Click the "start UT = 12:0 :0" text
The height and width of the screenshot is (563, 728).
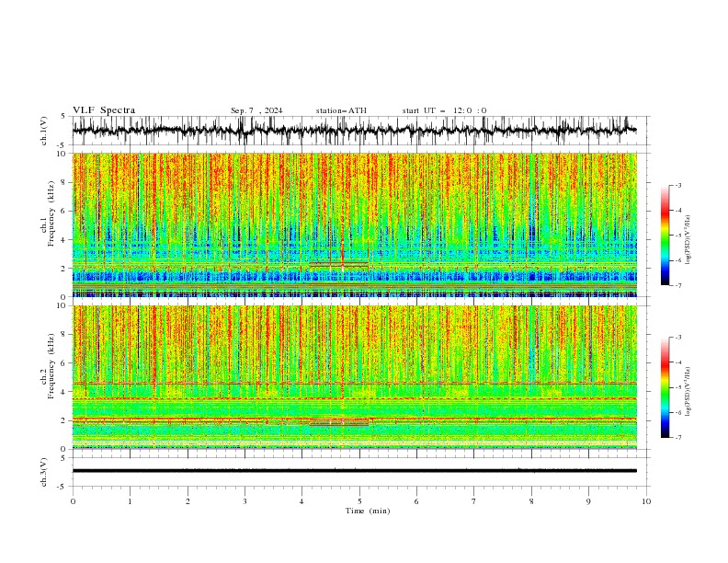pyautogui.click(x=444, y=110)
